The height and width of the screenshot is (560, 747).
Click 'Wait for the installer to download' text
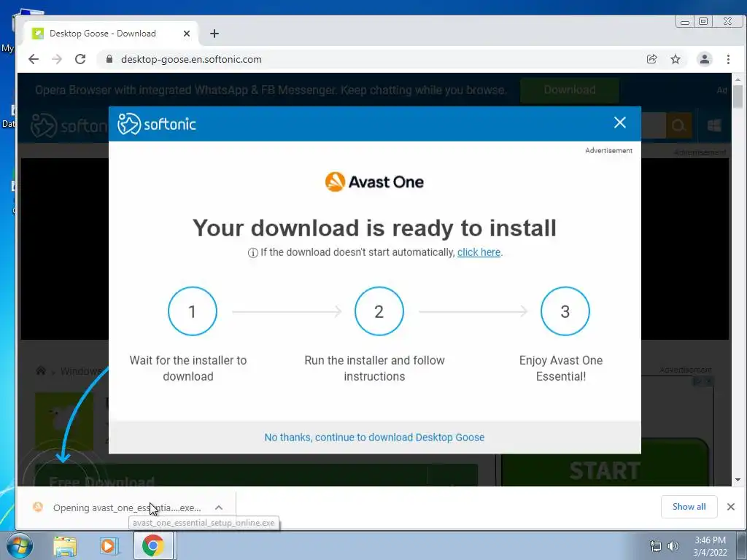pos(188,368)
